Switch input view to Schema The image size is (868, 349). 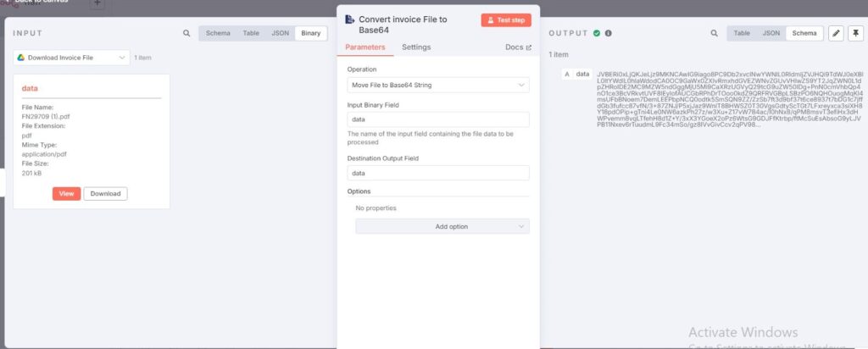click(218, 33)
